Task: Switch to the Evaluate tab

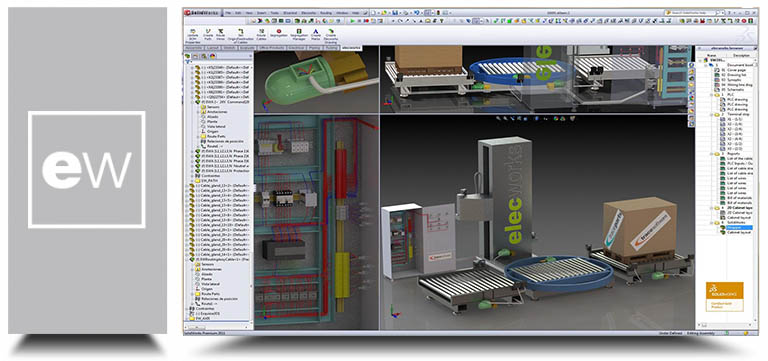Action: click(247, 48)
